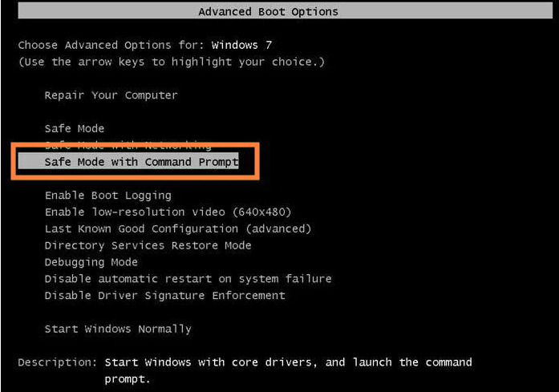Select Disable Driver Signature Enforcement

coord(164,296)
